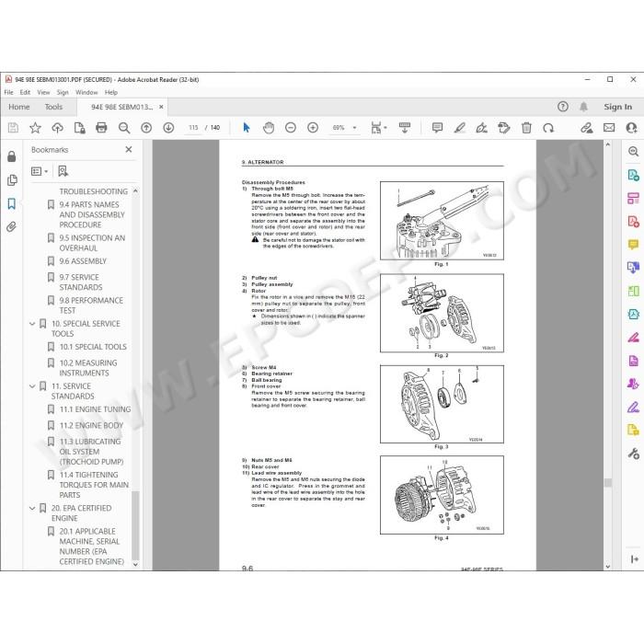Close the 94E 98E SEBM013 document tab
The width and height of the screenshot is (644, 644).
pyautogui.click(x=161, y=107)
